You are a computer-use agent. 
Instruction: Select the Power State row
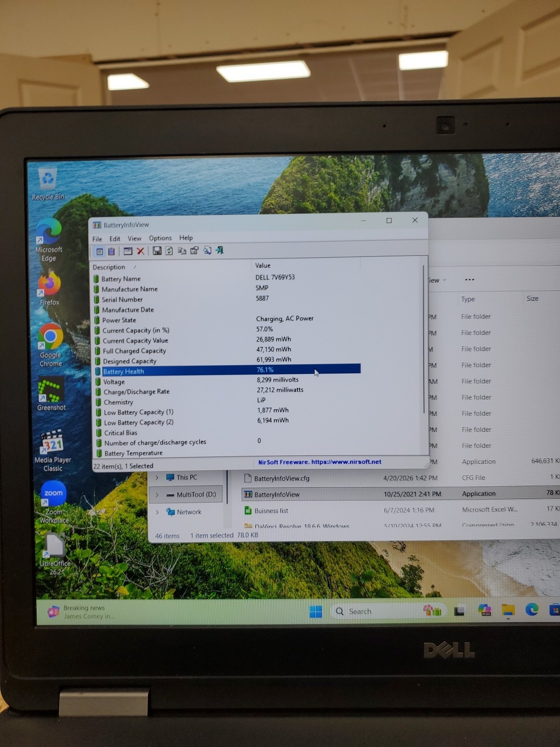(227, 320)
